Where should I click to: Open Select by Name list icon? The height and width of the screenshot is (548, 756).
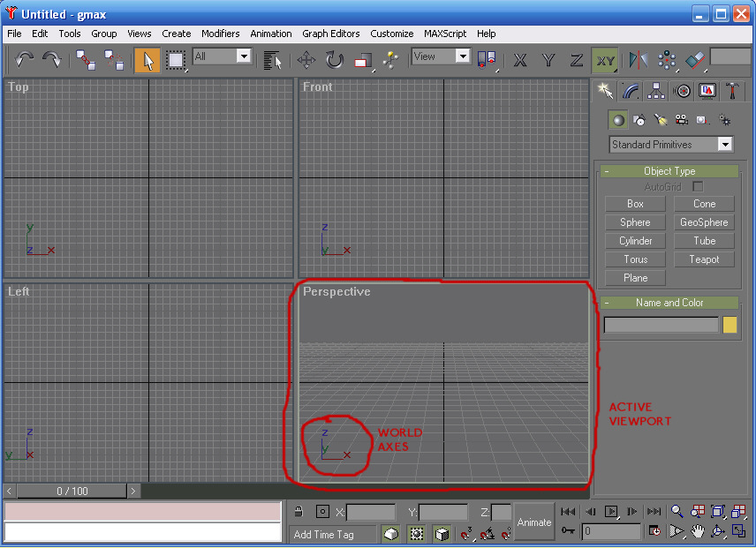click(272, 60)
